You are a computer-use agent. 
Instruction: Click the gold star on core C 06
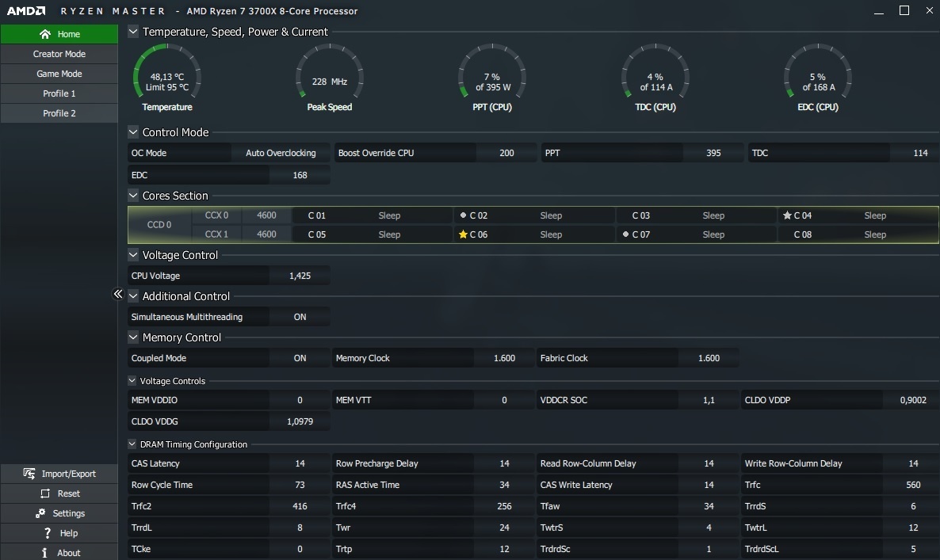463,234
